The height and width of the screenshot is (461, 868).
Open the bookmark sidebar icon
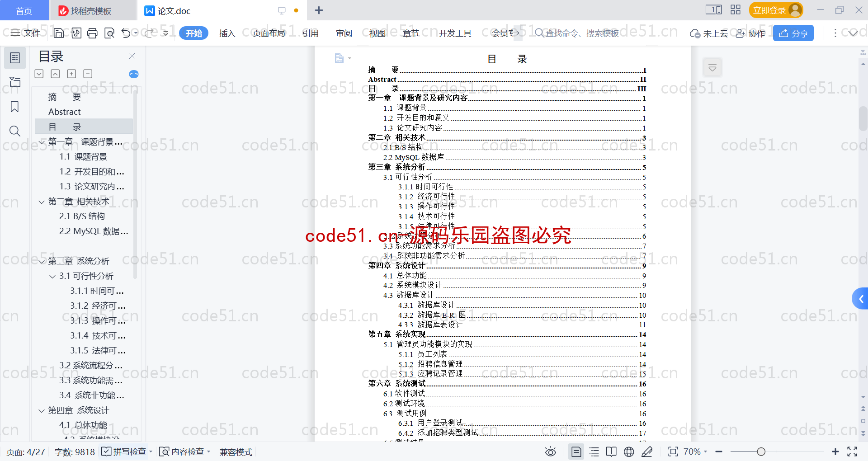(15, 107)
